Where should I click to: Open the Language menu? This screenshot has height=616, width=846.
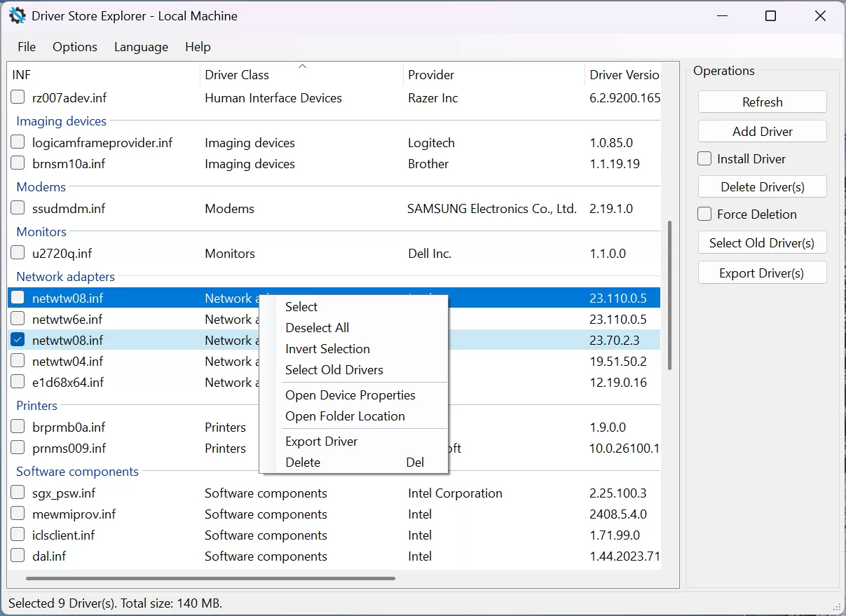pos(140,47)
